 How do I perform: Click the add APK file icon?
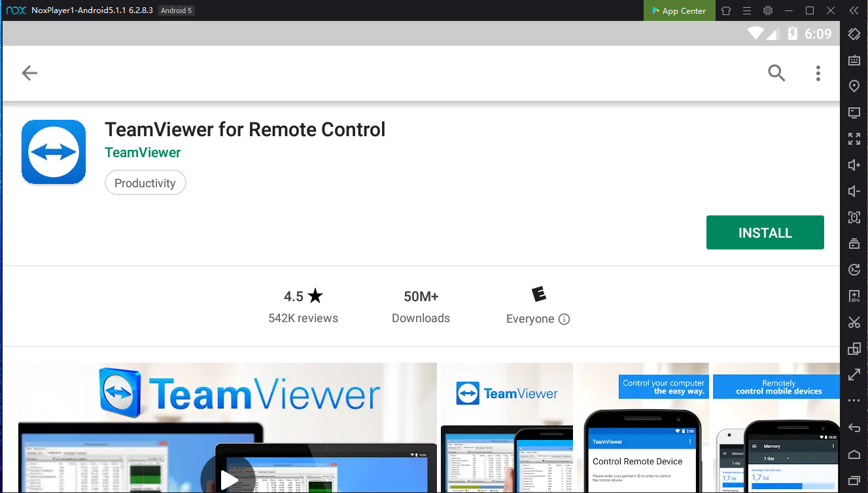(x=854, y=296)
